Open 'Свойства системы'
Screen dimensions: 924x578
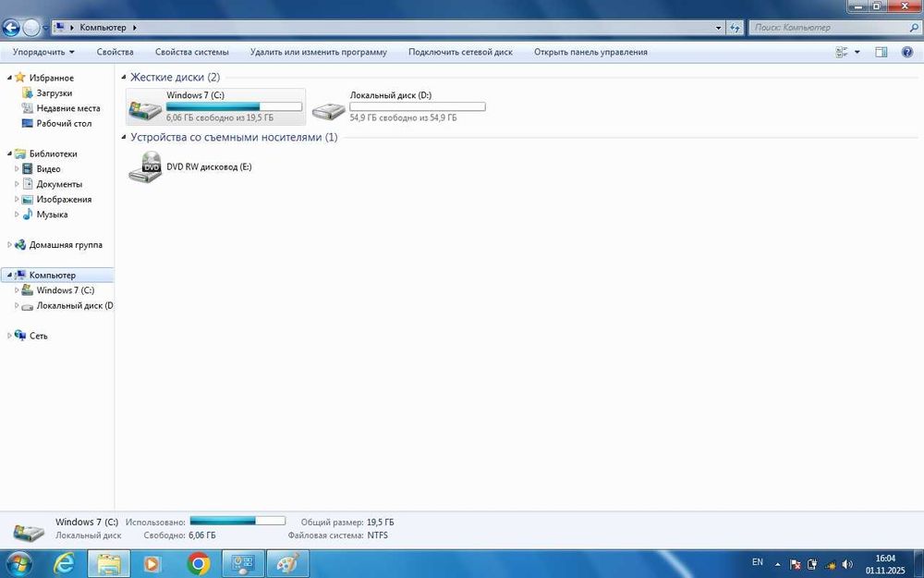click(x=191, y=52)
